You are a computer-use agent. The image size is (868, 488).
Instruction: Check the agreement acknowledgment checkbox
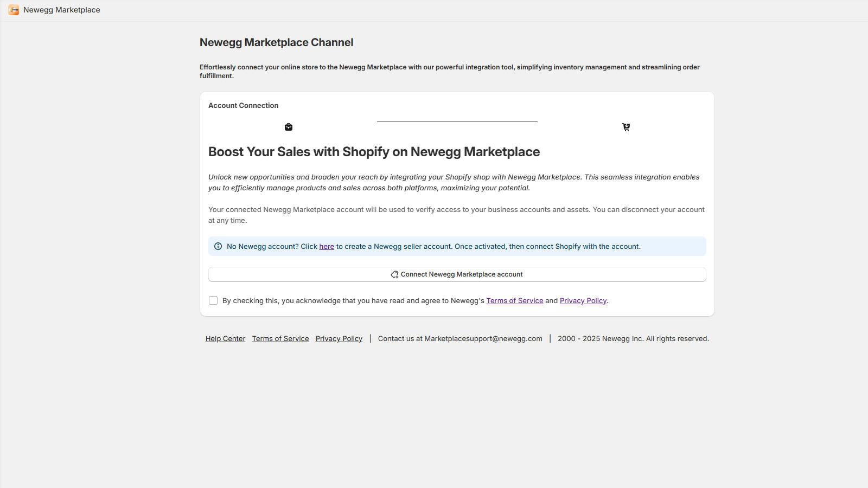click(213, 300)
